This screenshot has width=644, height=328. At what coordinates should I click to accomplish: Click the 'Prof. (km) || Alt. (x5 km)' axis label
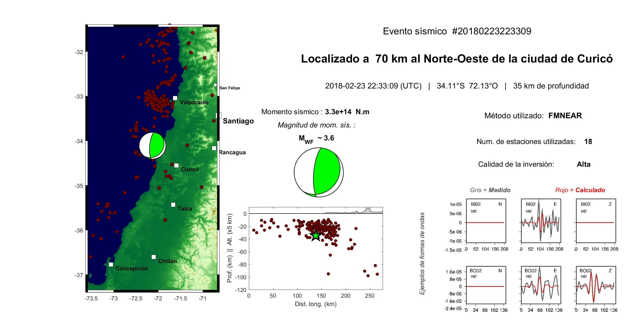230,248
